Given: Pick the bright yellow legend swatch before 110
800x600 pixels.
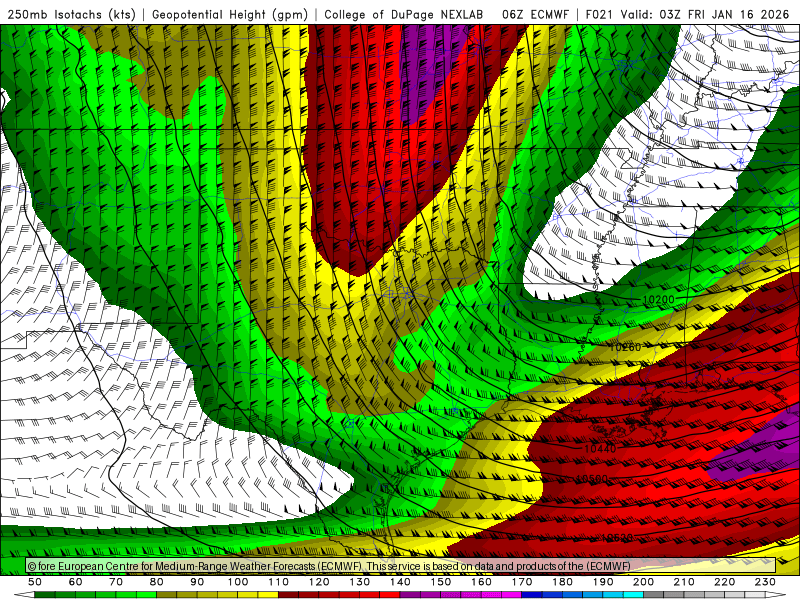Looking at the screenshot, I should pos(268,595).
